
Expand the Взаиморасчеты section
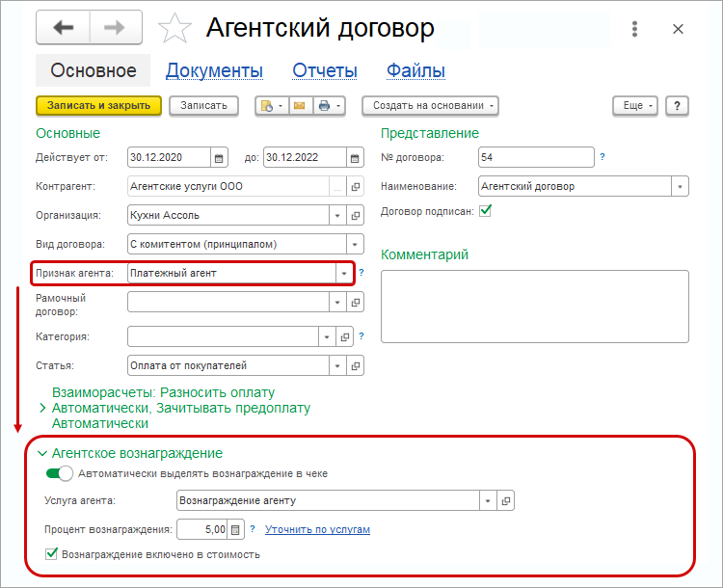point(42,408)
